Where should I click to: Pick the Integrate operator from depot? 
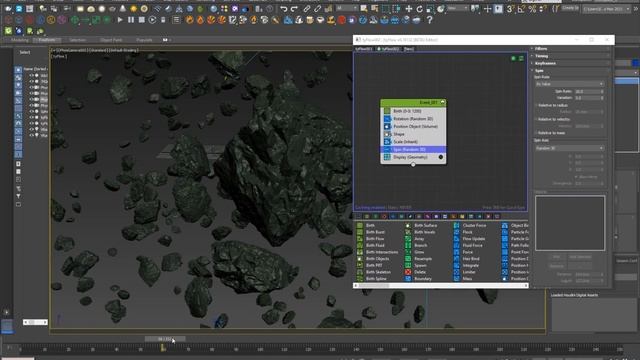click(x=470, y=265)
